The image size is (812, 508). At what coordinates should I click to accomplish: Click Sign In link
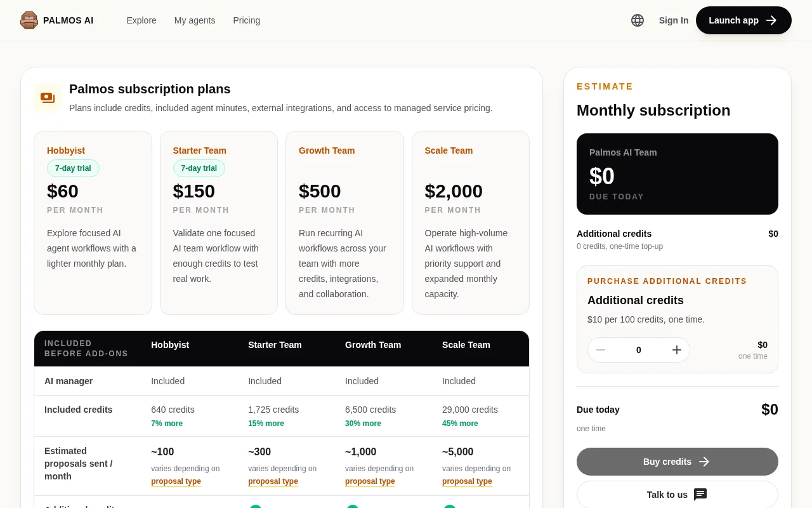[x=674, y=20]
